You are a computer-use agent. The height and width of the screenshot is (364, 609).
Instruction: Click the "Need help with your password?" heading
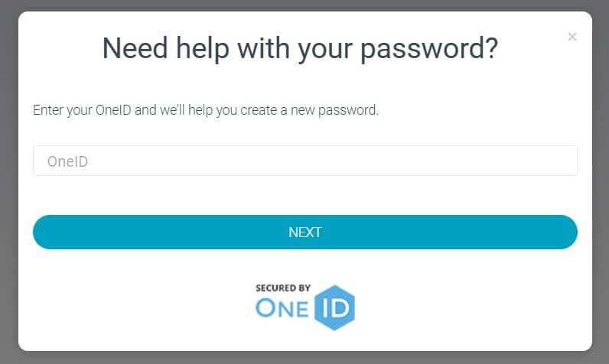300,49
